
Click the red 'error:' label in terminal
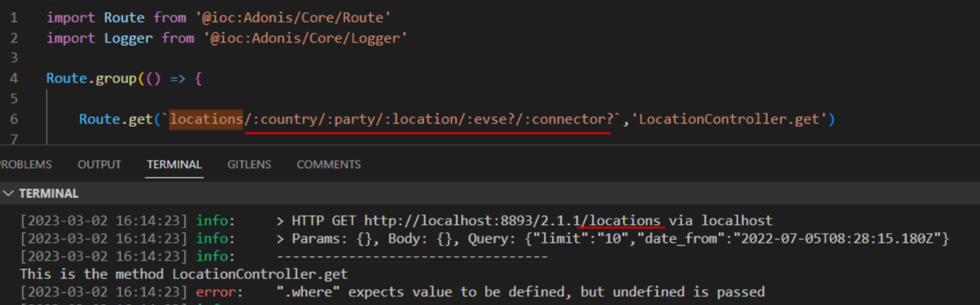(219, 292)
